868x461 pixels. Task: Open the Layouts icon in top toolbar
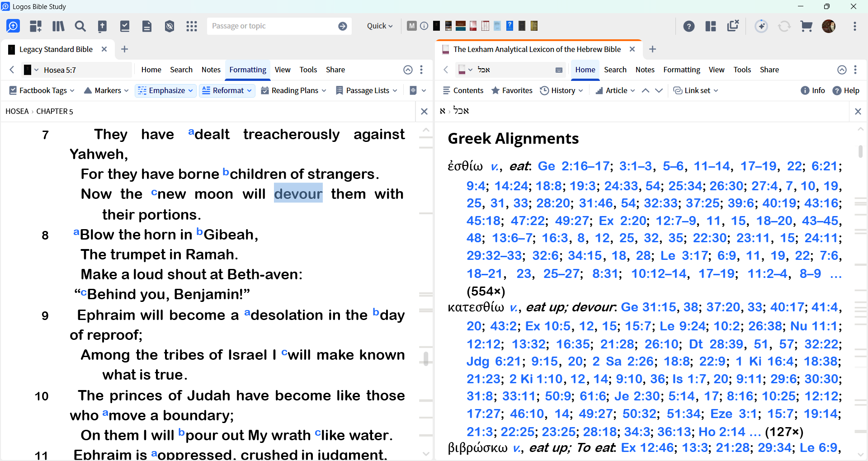point(36,26)
